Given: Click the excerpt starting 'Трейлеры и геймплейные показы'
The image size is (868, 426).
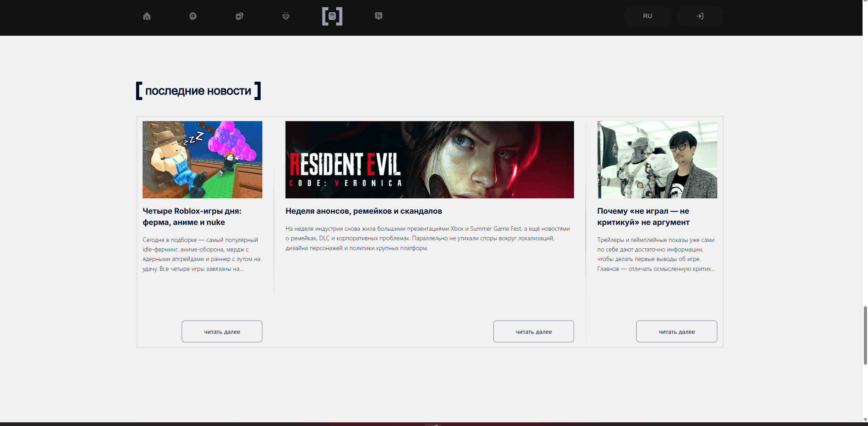Looking at the screenshot, I should (x=656, y=254).
